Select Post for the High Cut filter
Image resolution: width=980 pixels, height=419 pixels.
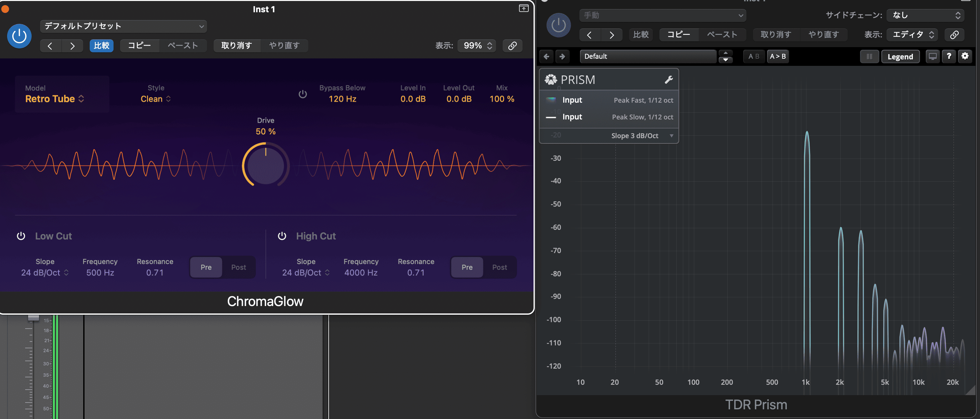tap(499, 267)
